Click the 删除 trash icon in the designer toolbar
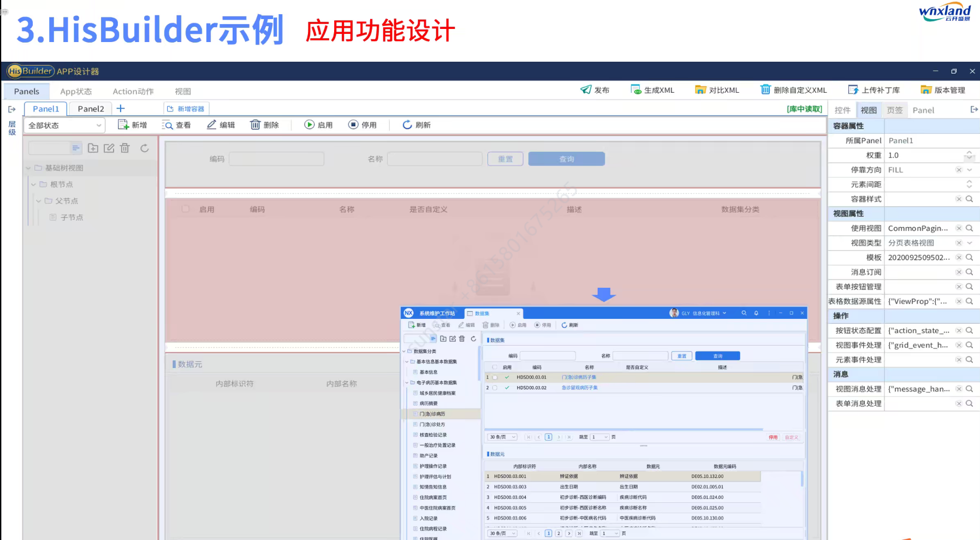This screenshot has height=540, width=980. 255,124
